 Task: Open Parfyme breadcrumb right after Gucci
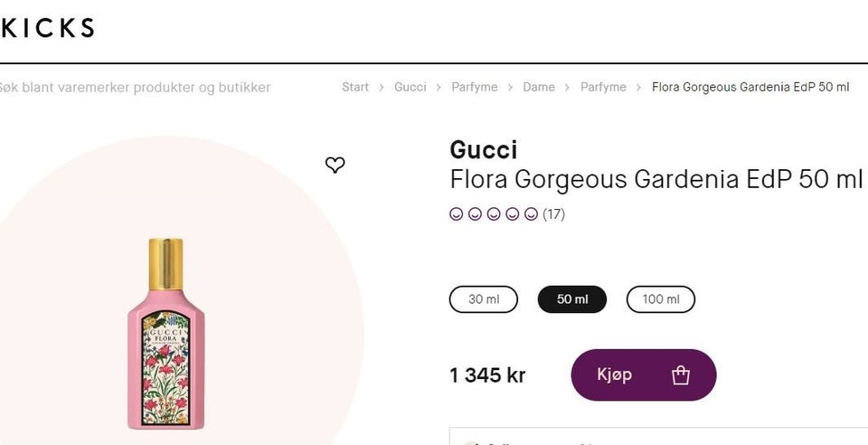pyautogui.click(x=475, y=87)
